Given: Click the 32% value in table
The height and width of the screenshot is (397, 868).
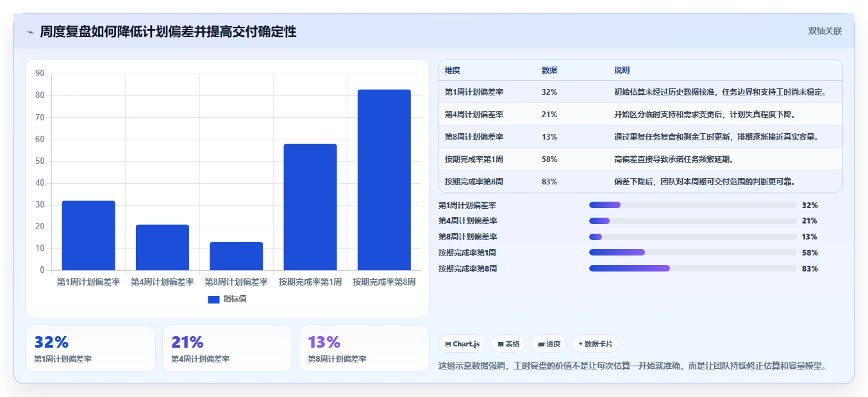Looking at the screenshot, I should (549, 92).
